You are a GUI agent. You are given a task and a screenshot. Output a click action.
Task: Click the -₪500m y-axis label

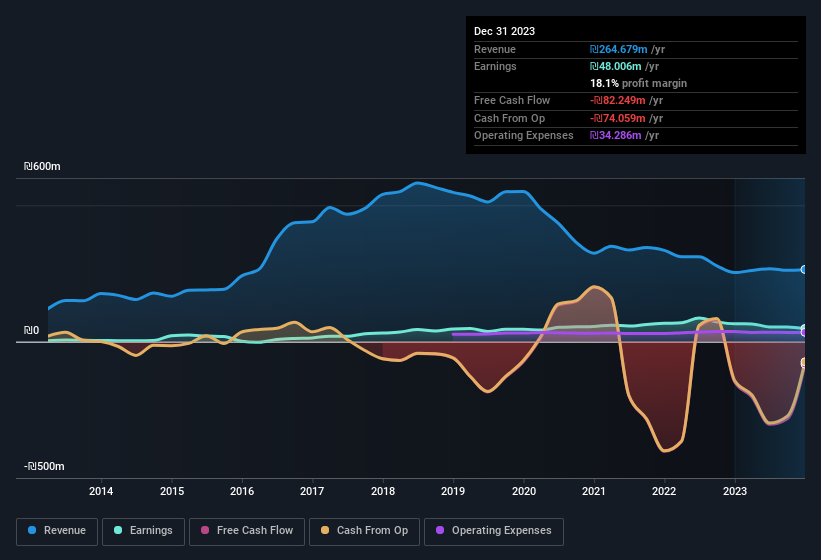(x=44, y=466)
